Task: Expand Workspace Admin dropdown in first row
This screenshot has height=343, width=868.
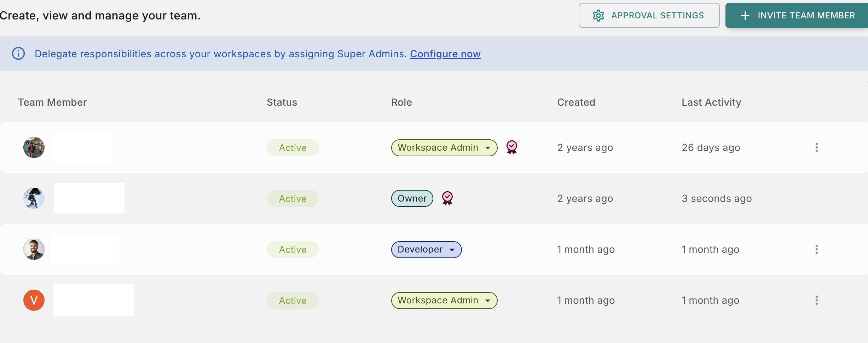Action: 488,148
